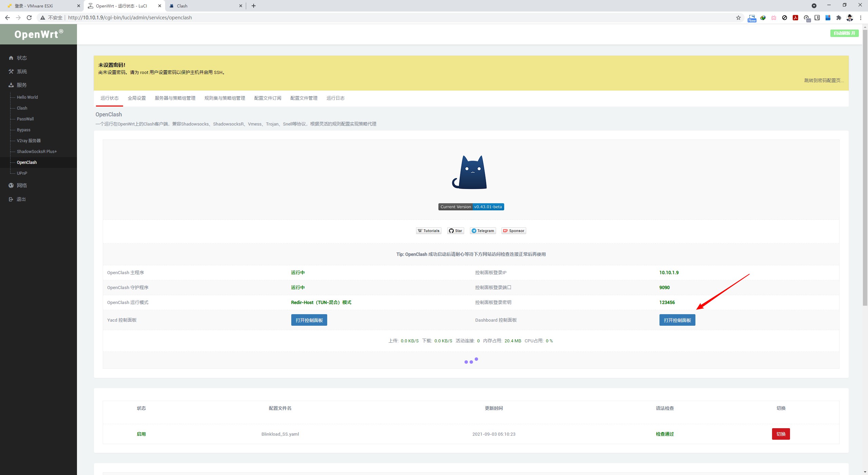
Task: Toggle the auto refresh green badge
Action: tap(844, 33)
